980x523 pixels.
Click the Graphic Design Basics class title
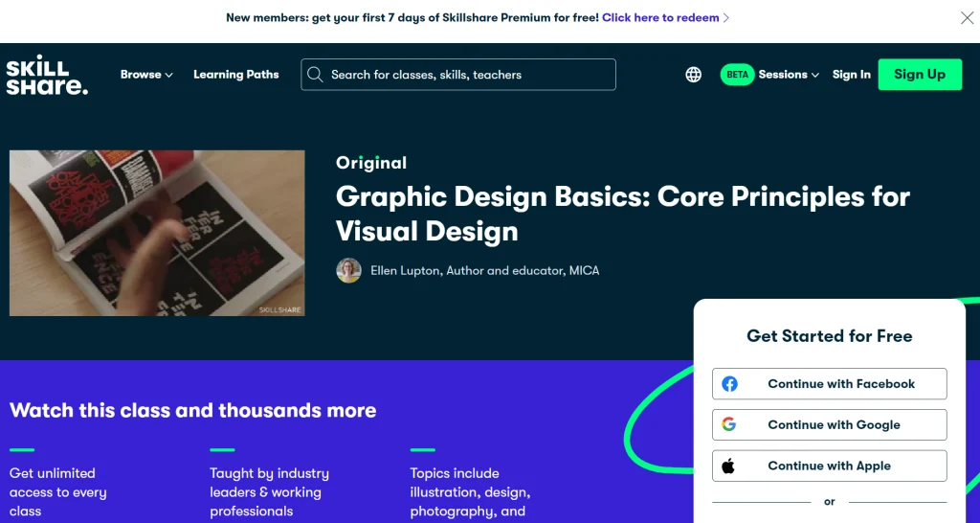click(622, 214)
